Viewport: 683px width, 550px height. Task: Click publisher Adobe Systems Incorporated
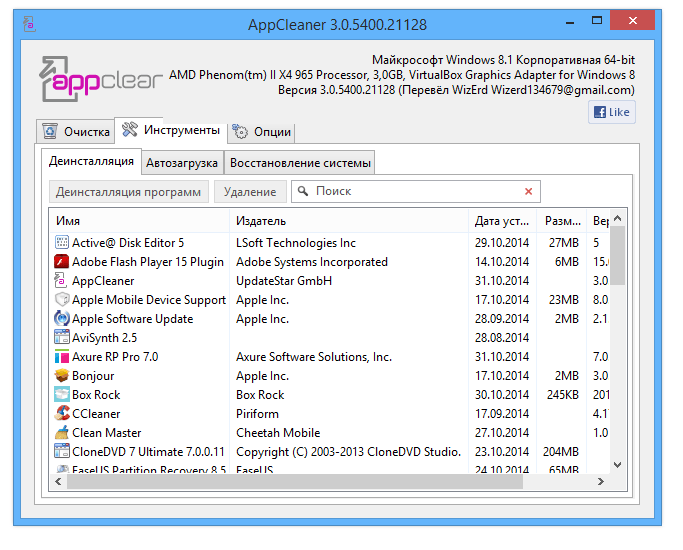click(x=312, y=262)
